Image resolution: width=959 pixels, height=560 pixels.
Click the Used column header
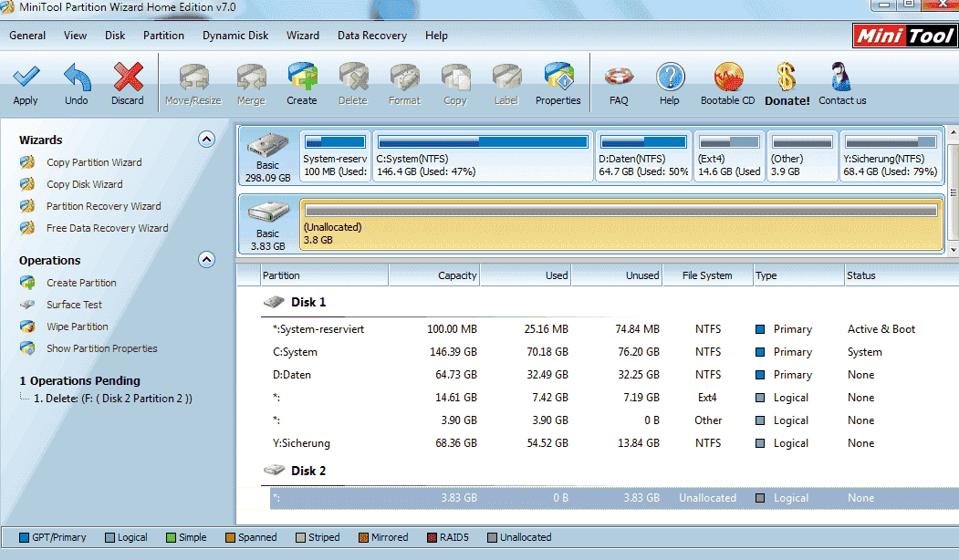pos(526,275)
